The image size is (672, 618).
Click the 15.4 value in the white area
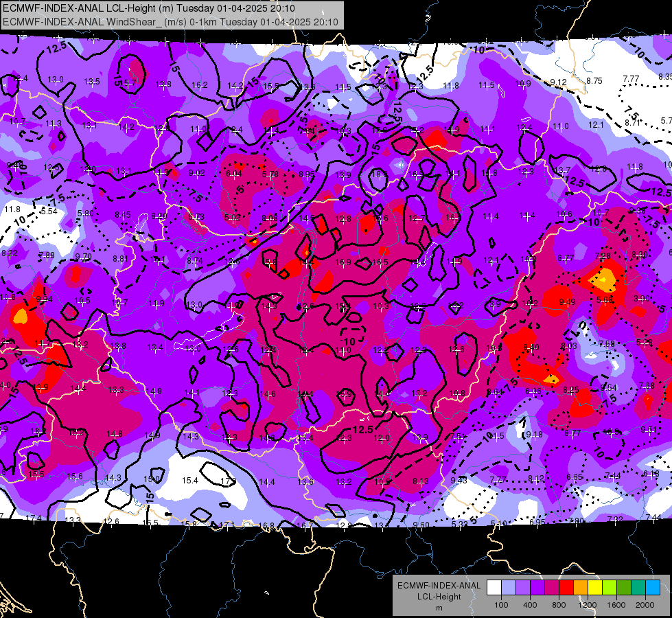coord(190,481)
